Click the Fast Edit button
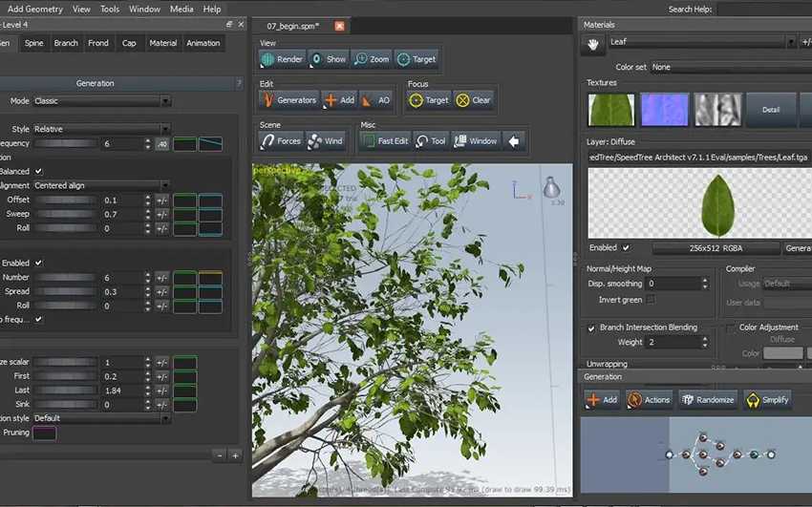The width and height of the screenshot is (812, 507). [386, 141]
